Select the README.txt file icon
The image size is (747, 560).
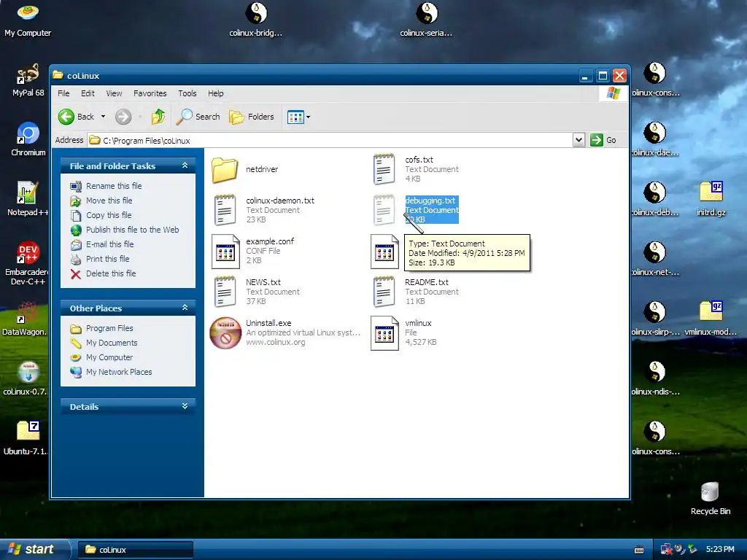[x=384, y=292]
